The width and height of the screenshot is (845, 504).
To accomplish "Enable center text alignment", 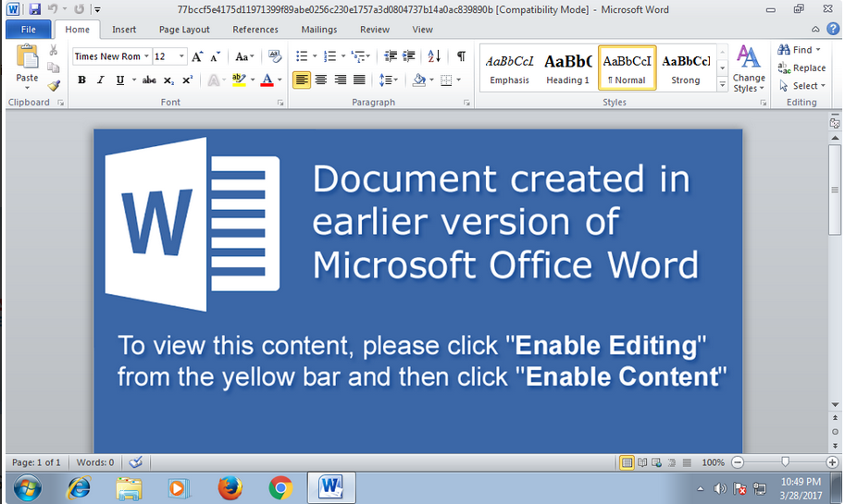I will pyautogui.click(x=321, y=80).
